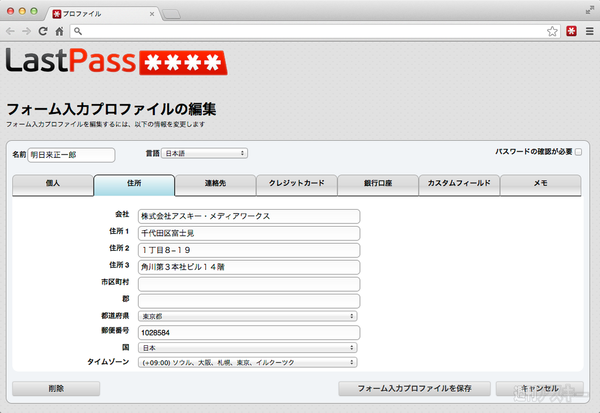Click the 郵便番号 postal code field

[x=249, y=333]
